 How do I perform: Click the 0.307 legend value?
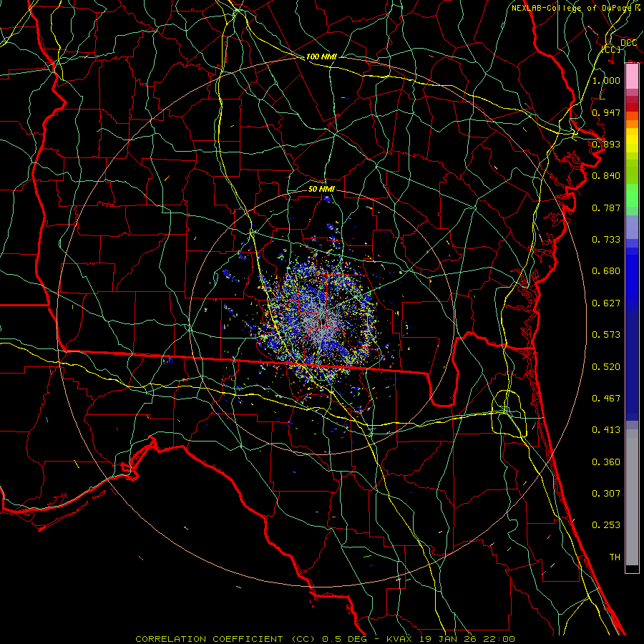point(606,494)
